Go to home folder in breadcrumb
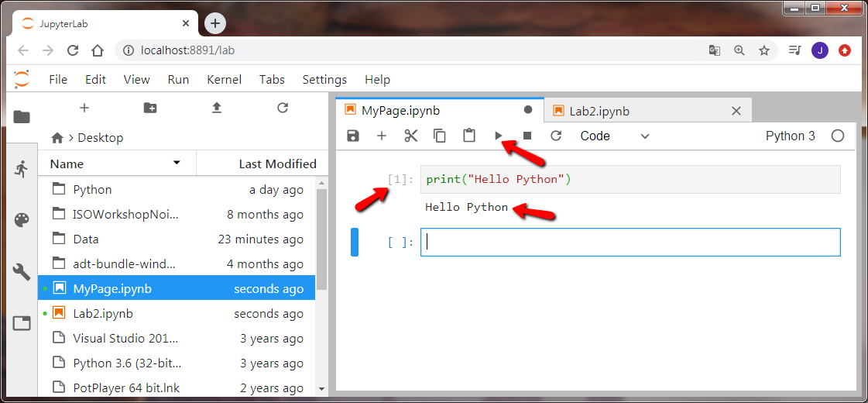868x403 pixels. [x=57, y=137]
